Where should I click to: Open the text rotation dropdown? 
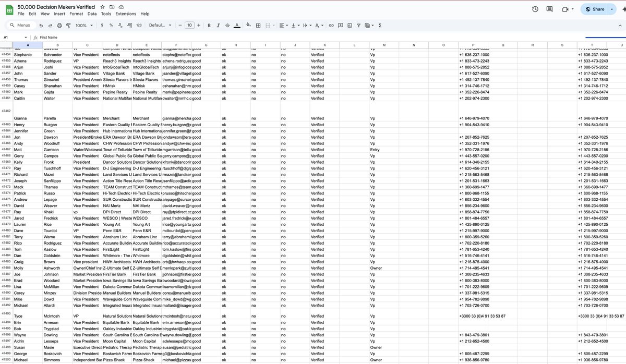(x=319, y=25)
